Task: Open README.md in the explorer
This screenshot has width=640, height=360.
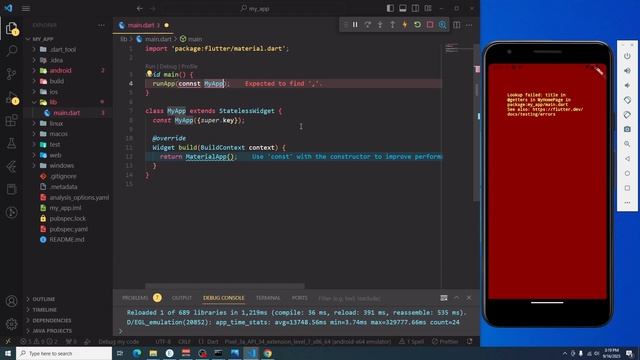Action: [67, 240]
